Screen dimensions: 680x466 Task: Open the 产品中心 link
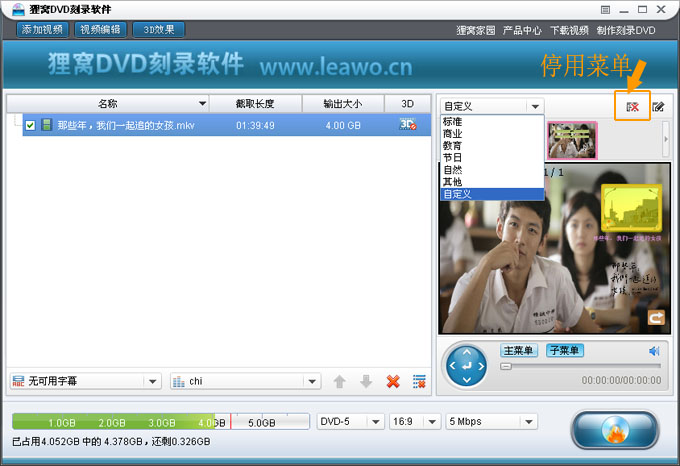click(x=522, y=30)
